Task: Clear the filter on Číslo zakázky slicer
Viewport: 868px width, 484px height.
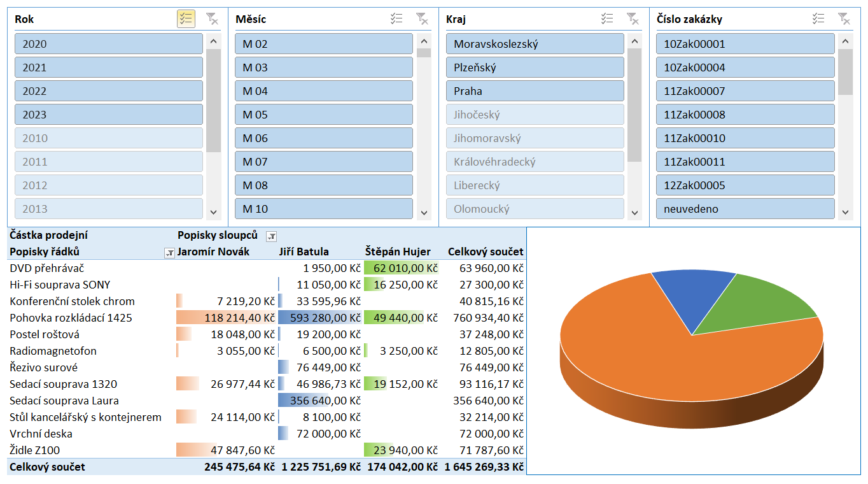Action: (844, 19)
